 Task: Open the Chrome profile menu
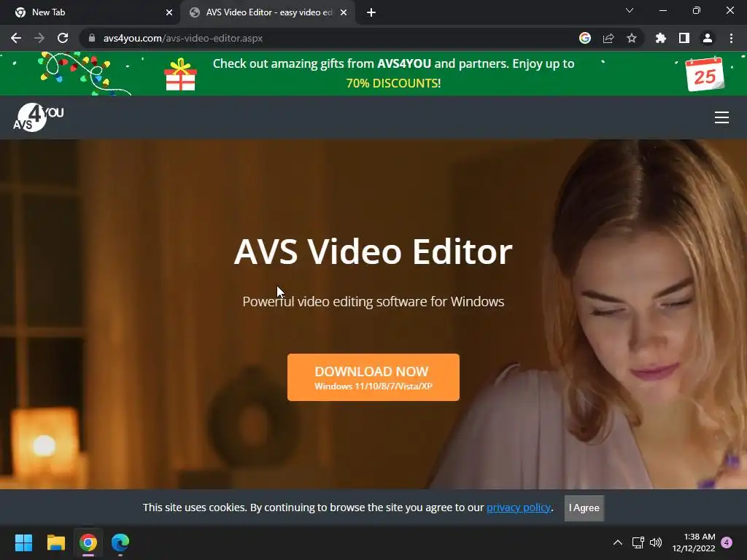(708, 38)
